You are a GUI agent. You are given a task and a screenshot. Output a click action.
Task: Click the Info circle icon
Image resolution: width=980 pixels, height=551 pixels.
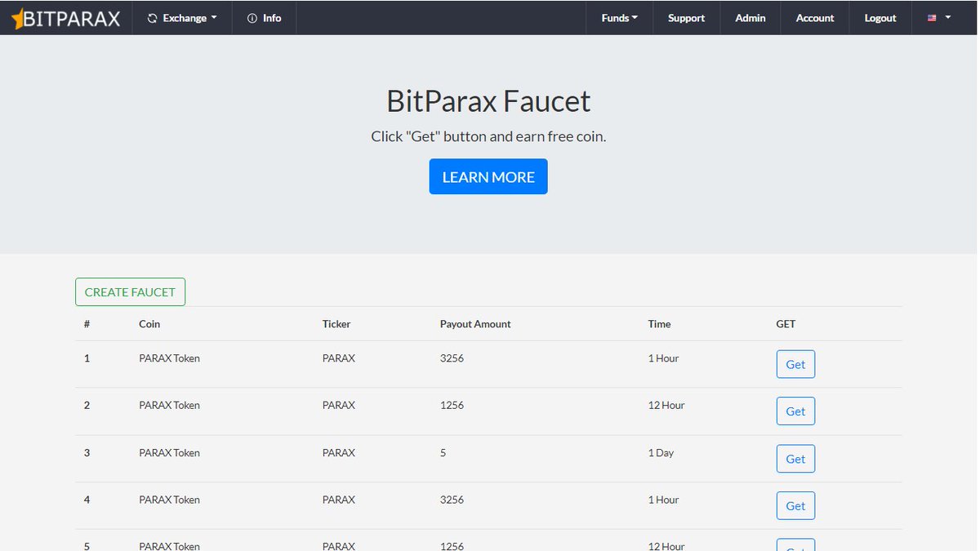coord(252,18)
